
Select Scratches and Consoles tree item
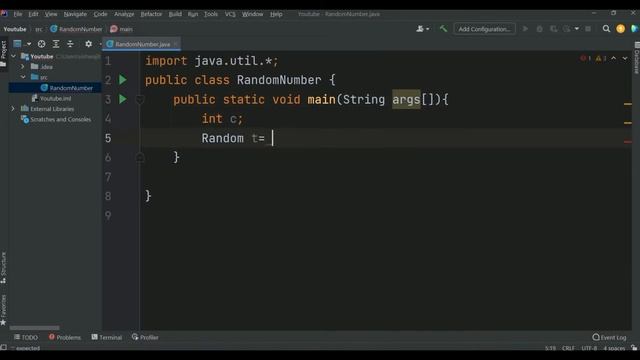(56, 119)
